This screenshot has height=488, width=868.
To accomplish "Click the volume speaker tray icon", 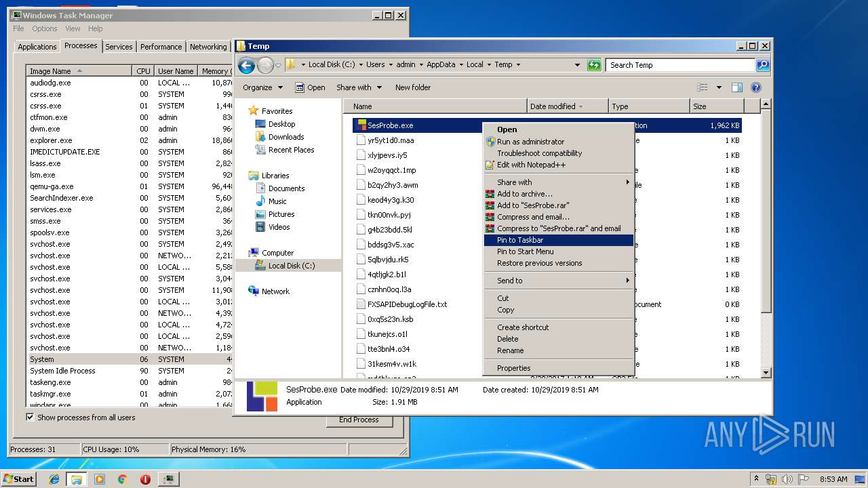I will (787, 479).
